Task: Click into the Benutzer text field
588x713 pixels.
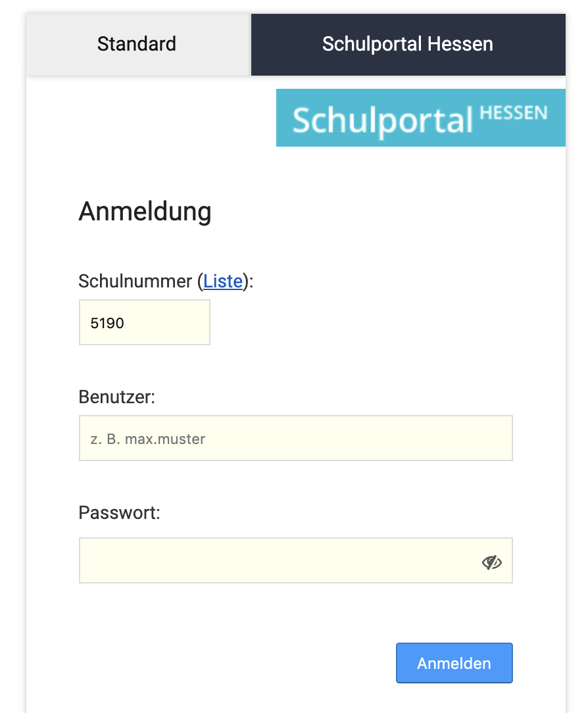Action: 296,438
